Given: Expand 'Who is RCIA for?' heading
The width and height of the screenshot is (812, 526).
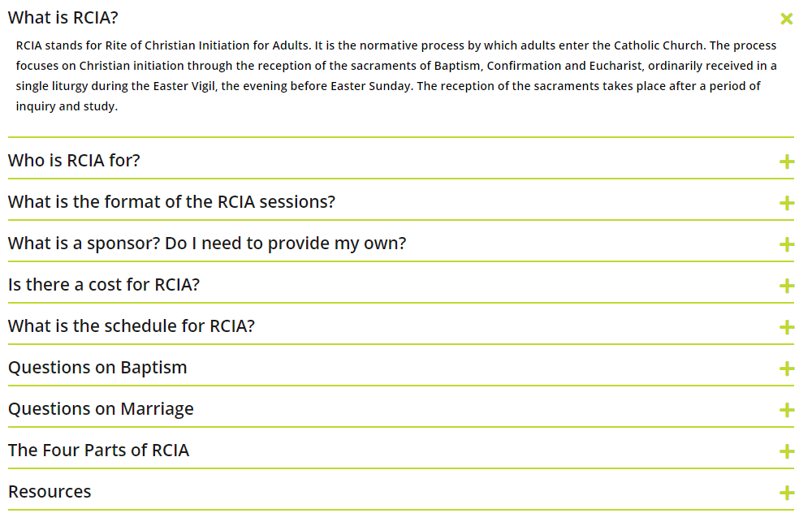Looking at the screenshot, I should (74, 161).
